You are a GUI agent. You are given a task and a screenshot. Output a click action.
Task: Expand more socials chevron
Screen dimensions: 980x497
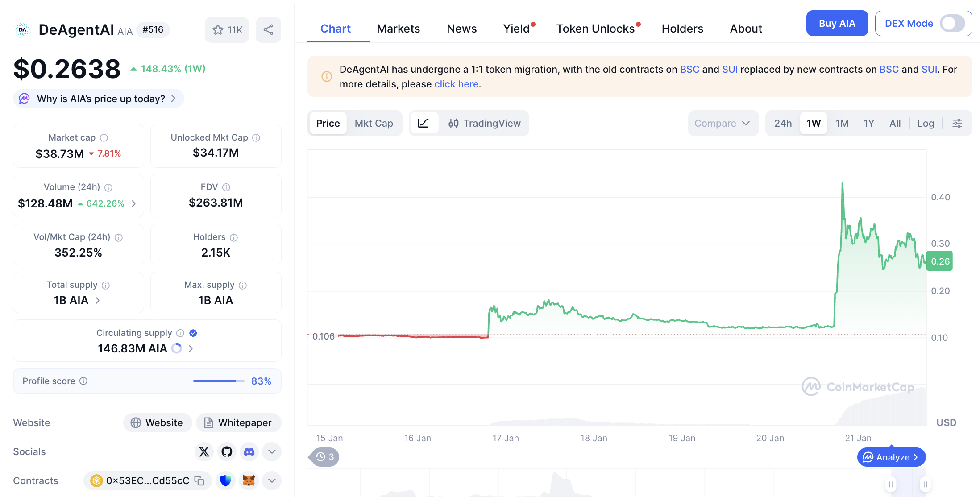coord(272,452)
